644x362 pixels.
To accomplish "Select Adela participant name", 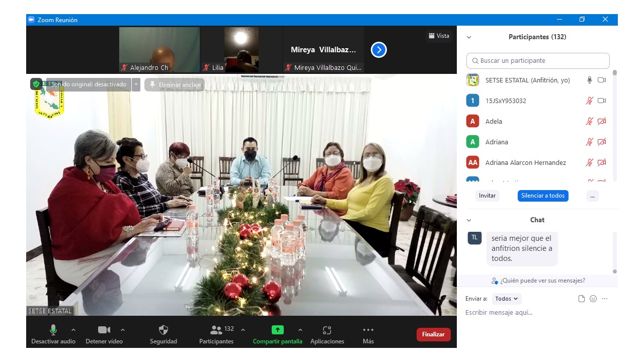I will (x=494, y=121).
